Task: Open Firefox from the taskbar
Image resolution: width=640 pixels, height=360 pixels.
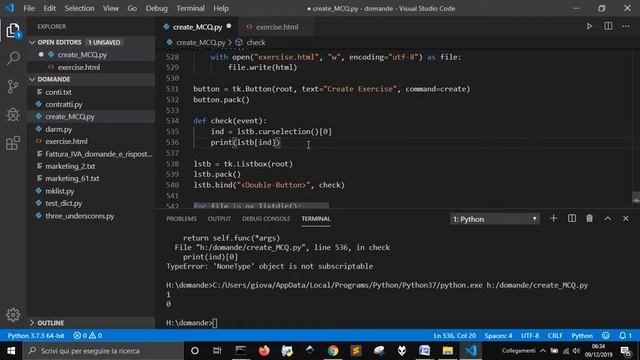Action: 264,351
